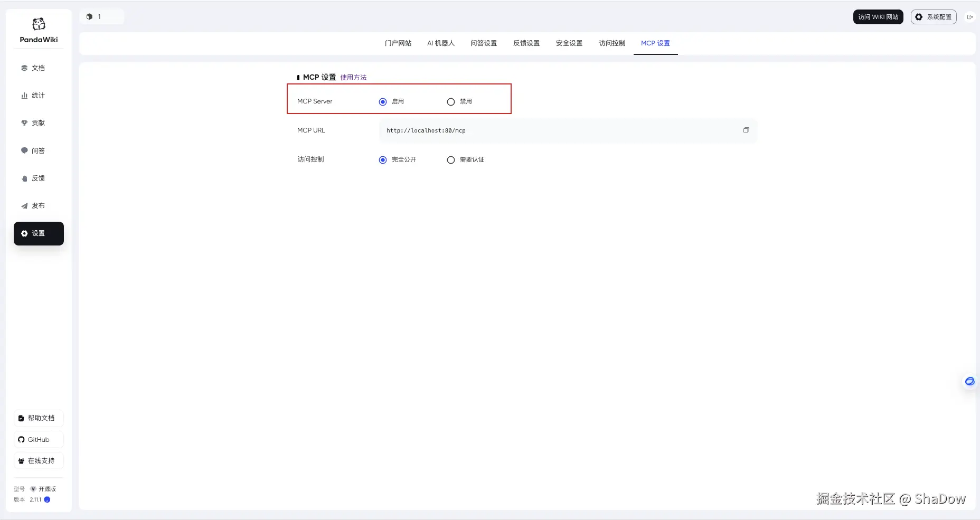
Task: Click the MCP 设置 section heading
Action: [319, 77]
